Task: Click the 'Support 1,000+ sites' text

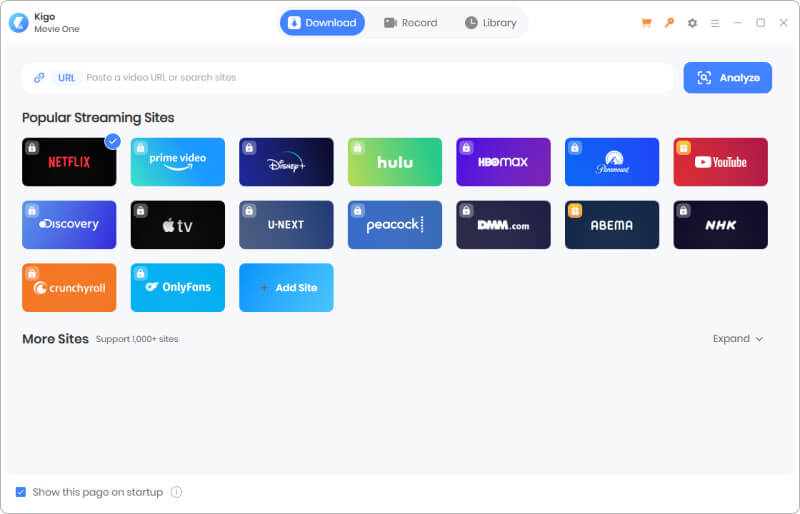Action: point(137,339)
